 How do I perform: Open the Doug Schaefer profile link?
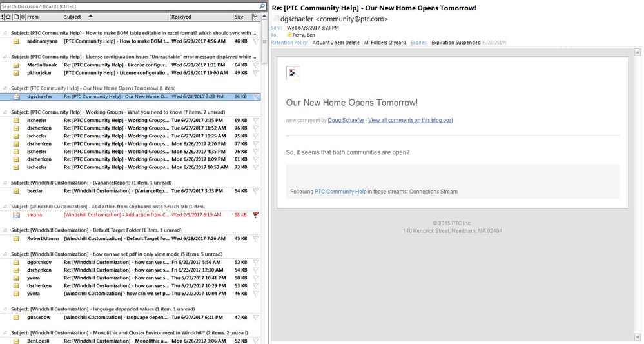pos(346,121)
